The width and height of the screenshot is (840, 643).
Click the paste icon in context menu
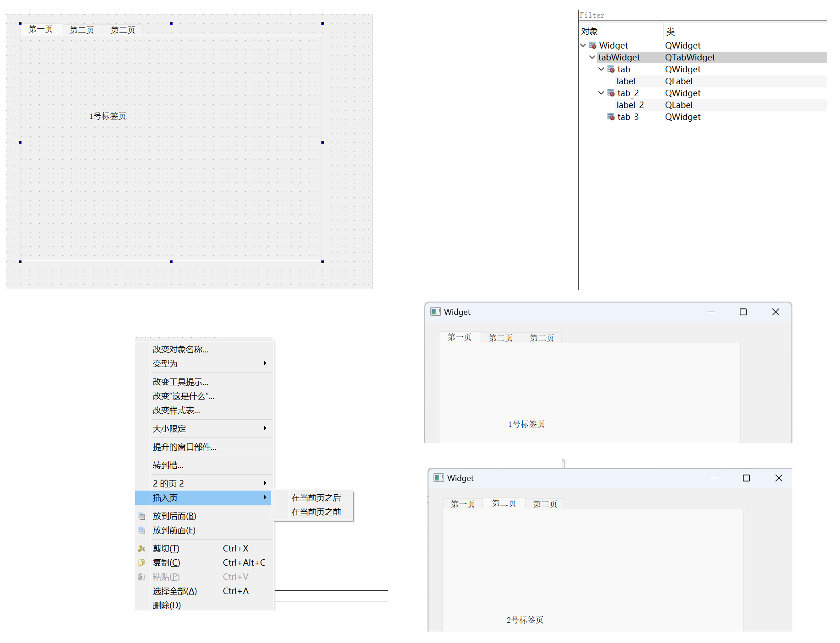(x=141, y=577)
